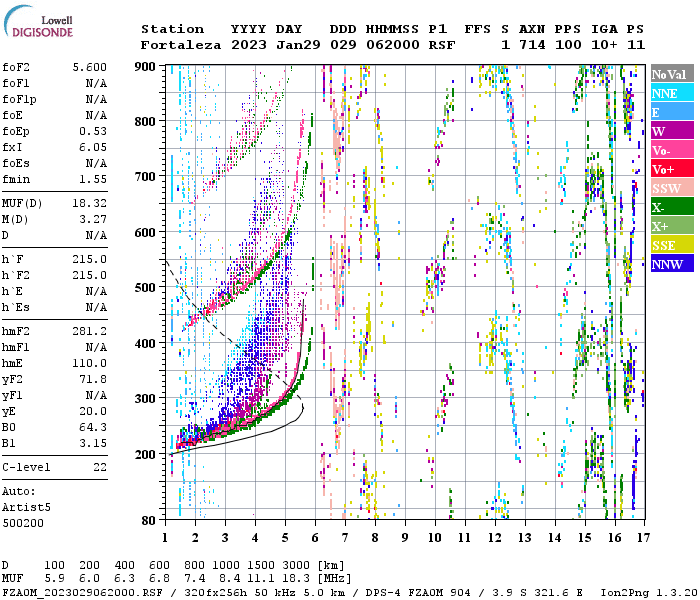Click the Fortaleza station name
700x600 pixels.
tap(181, 45)
